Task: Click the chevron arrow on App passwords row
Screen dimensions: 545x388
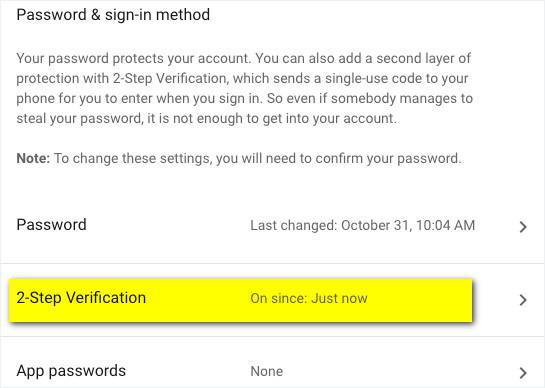Action: click(x=523, y=373)
